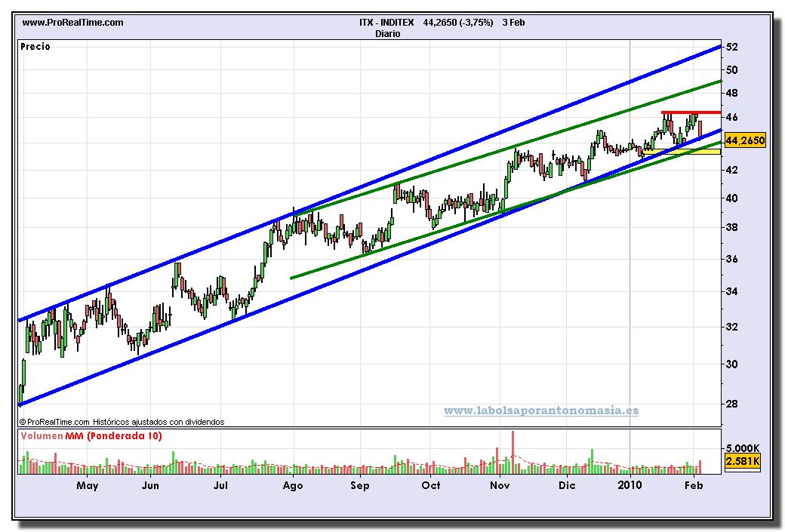Click the Volumen panel label
This screenshot has height=532, width=785.
coord(42,436)
